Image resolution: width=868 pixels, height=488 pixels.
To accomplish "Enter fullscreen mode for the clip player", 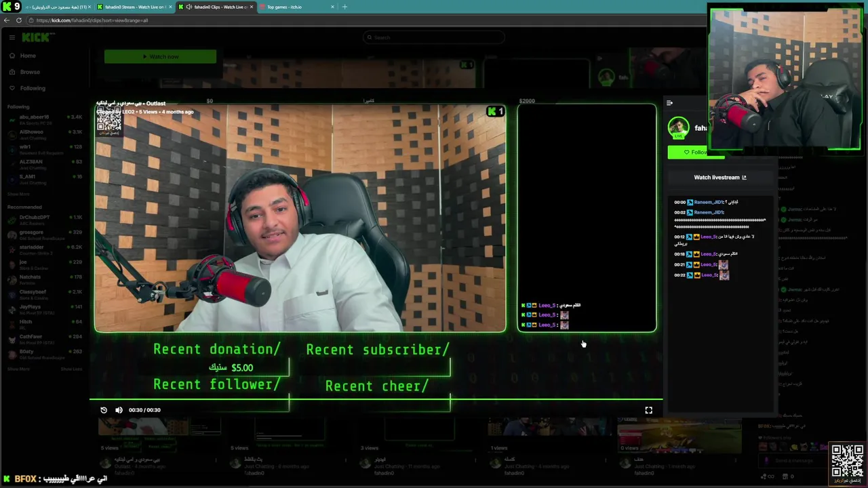I will point(648,410).
